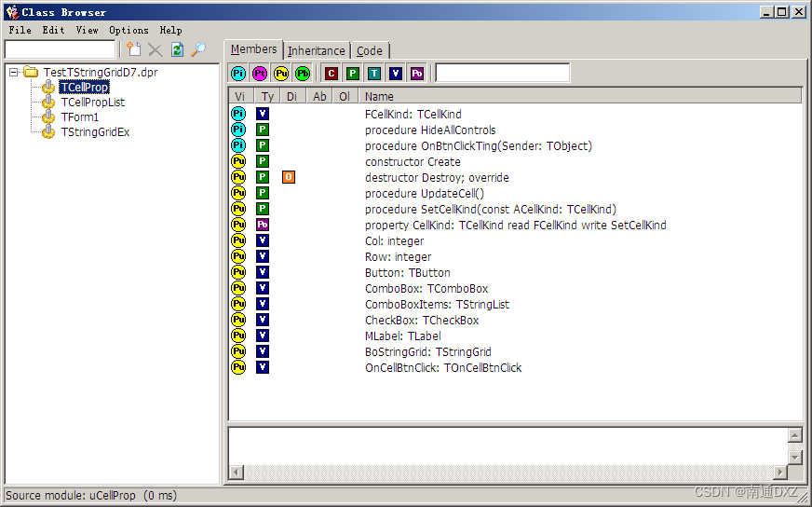Select CheckBox: TCheckBox member
812x507 pixels.
pos(422,320)
